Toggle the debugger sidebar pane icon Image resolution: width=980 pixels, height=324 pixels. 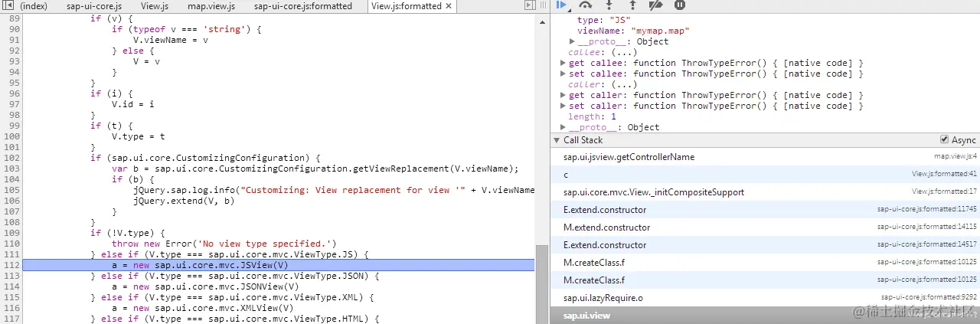tap(530, 5)
